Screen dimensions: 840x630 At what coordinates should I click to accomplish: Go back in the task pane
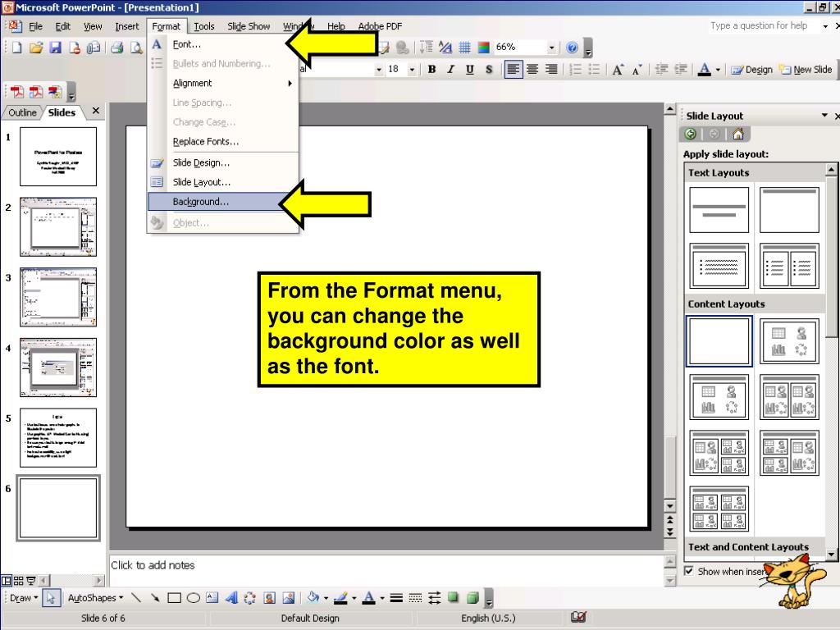[x=691, y=134]
